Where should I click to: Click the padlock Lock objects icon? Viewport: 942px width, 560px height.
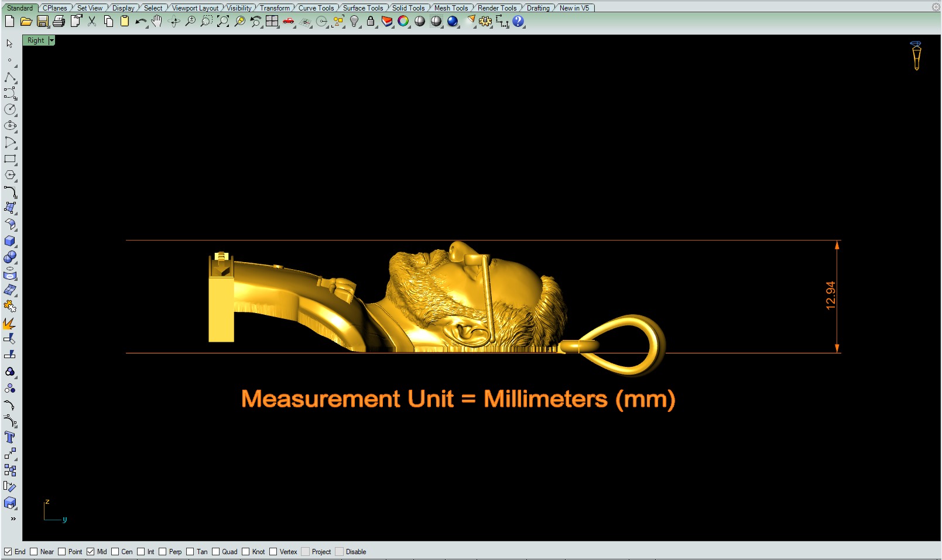pos(371,22)
